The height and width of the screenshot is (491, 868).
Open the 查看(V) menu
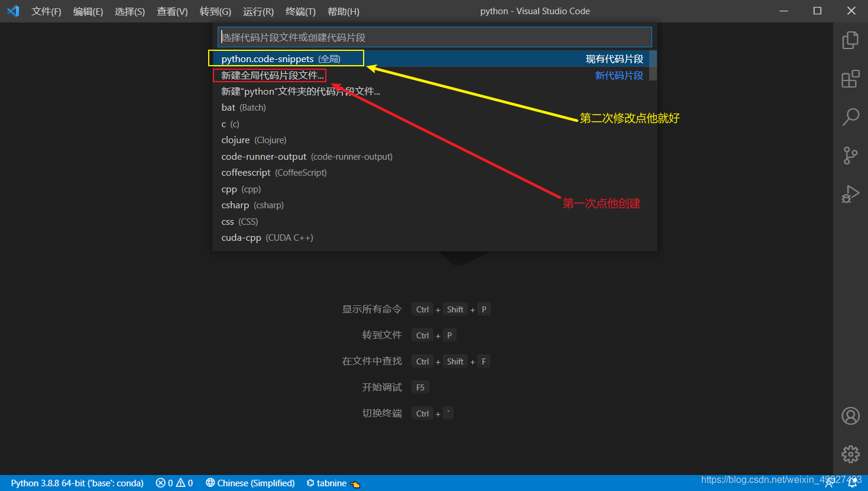tap(172, 12)
